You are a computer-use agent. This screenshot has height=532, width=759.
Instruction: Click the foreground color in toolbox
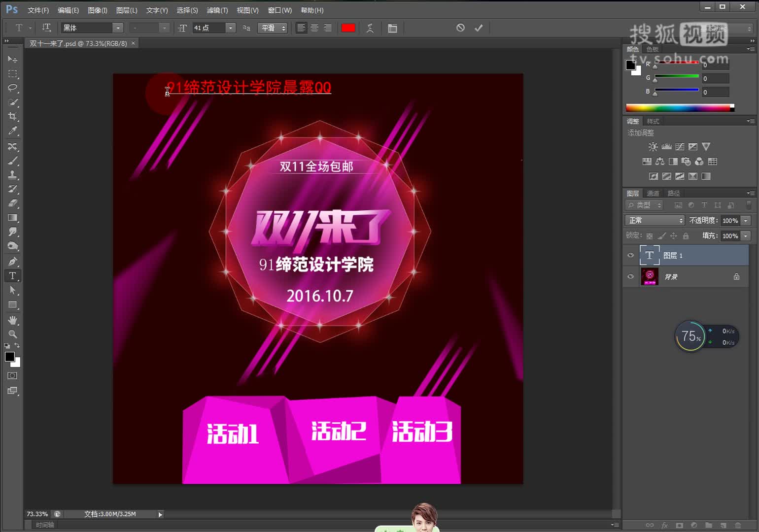click(9, 357)
